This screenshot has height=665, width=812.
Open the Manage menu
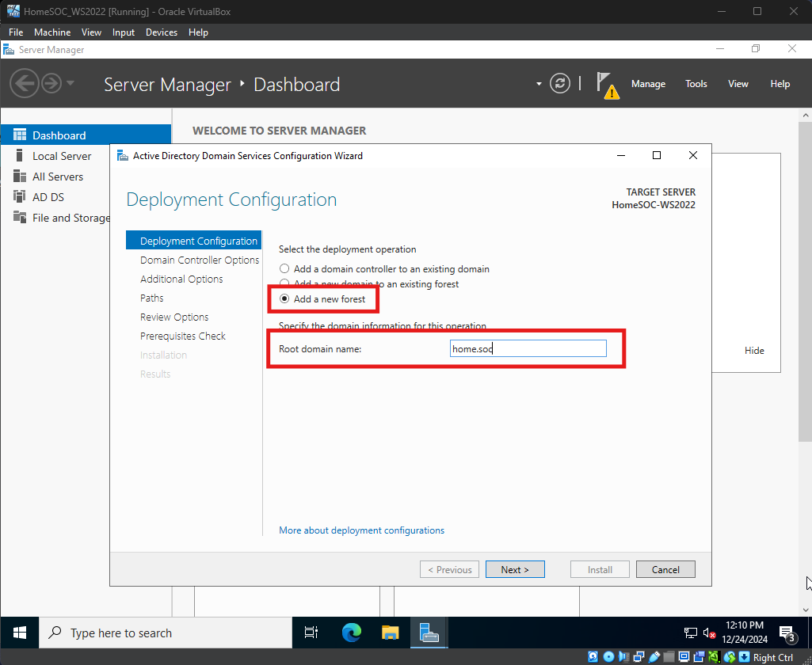(648, 84)
